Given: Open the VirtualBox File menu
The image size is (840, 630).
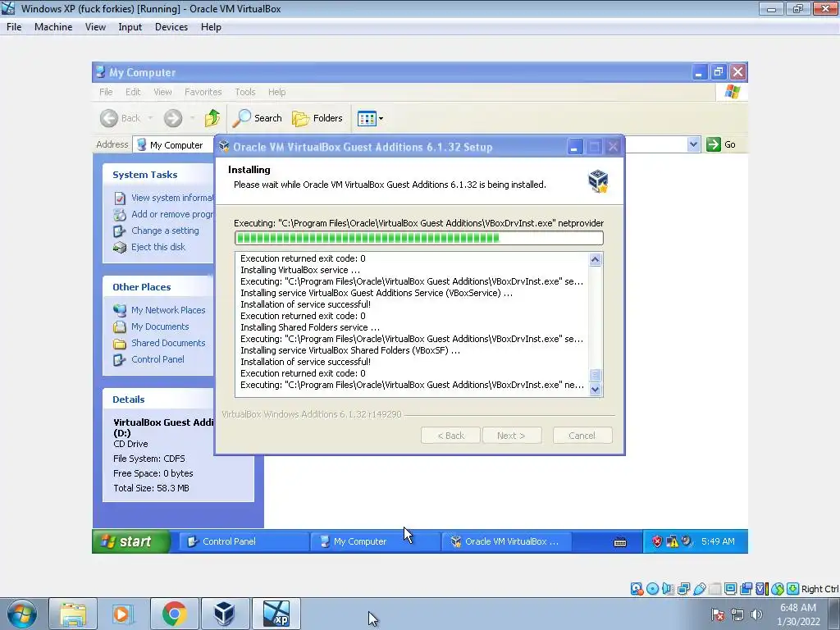Looking at the screenshot, I should click(x=14, y=27).
